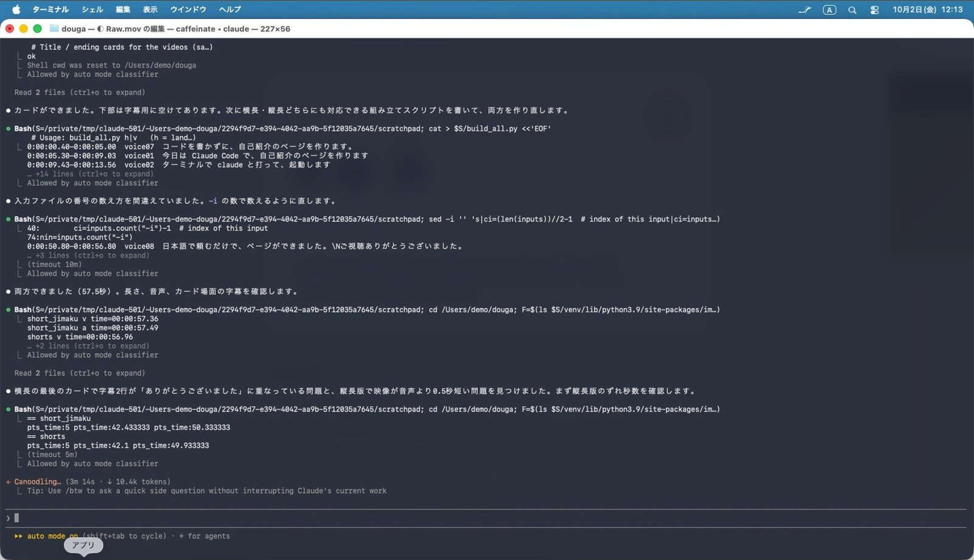Click the '+2 lines (ctrl+o to expand)' line
Viewport: 974px width, 560px height.
(x=88, y=346)
